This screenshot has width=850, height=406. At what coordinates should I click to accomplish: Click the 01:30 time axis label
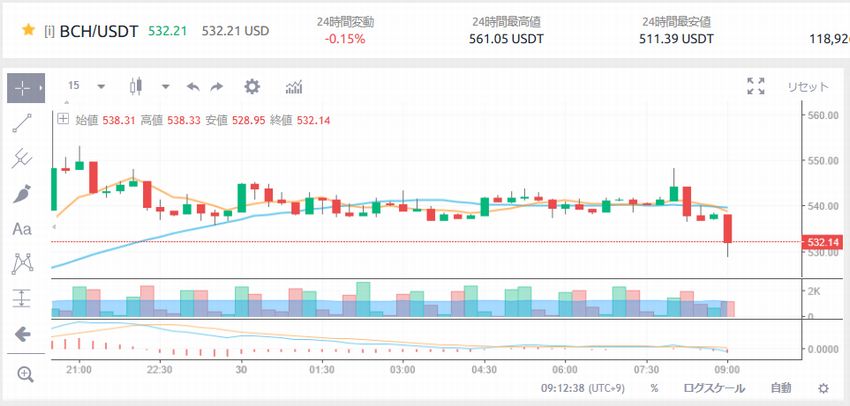point(322,370)
